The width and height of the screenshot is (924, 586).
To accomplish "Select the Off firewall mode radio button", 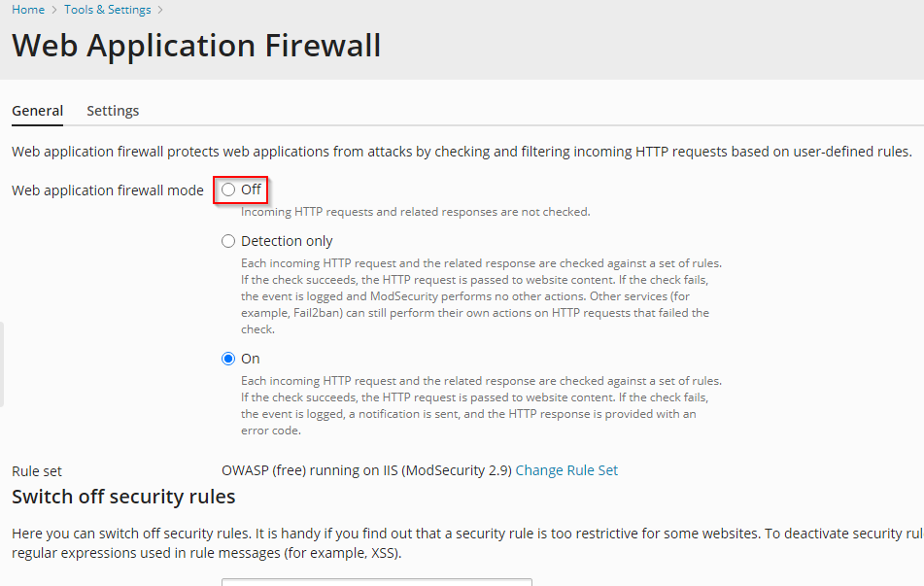I will click(229, 190).
